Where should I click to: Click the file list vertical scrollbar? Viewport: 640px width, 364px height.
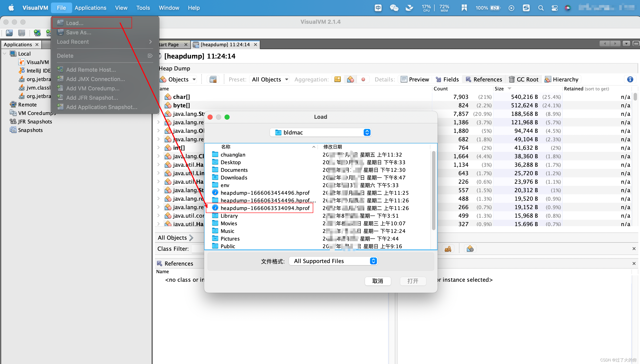(433, 190)
